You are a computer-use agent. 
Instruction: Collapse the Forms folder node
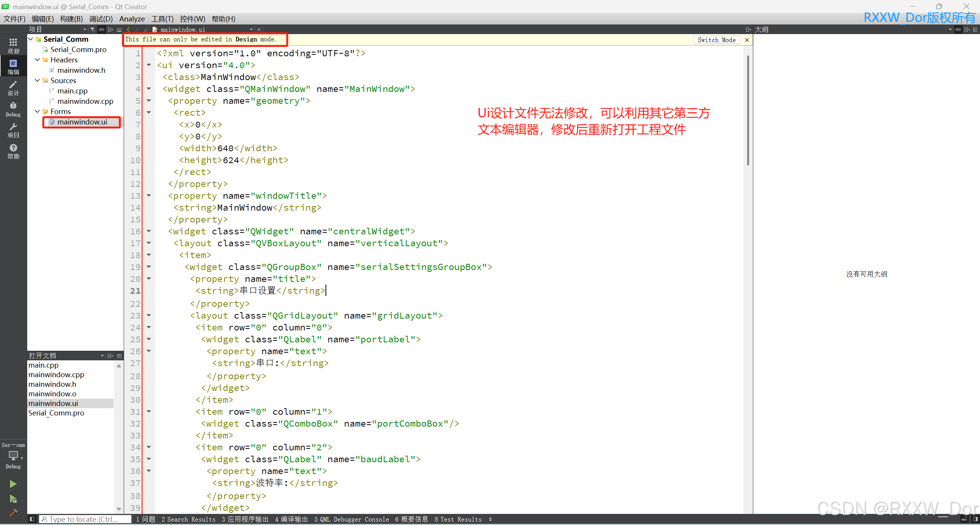pyautogui.click(x=38, y=111)
